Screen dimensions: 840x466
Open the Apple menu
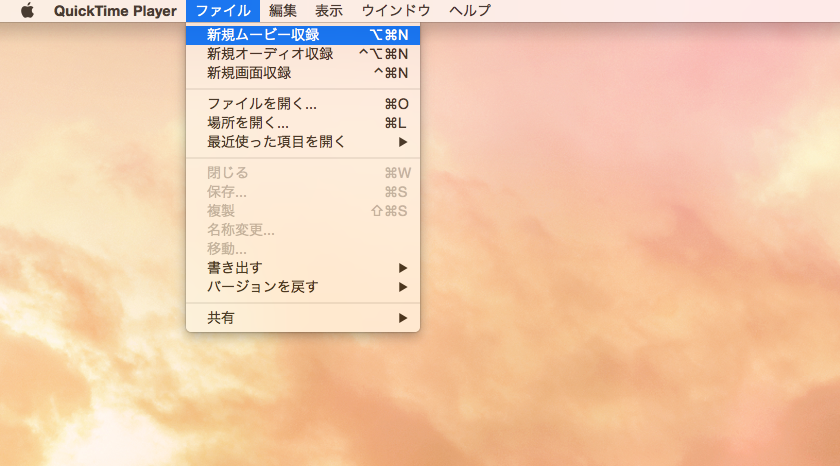[27, 11]
